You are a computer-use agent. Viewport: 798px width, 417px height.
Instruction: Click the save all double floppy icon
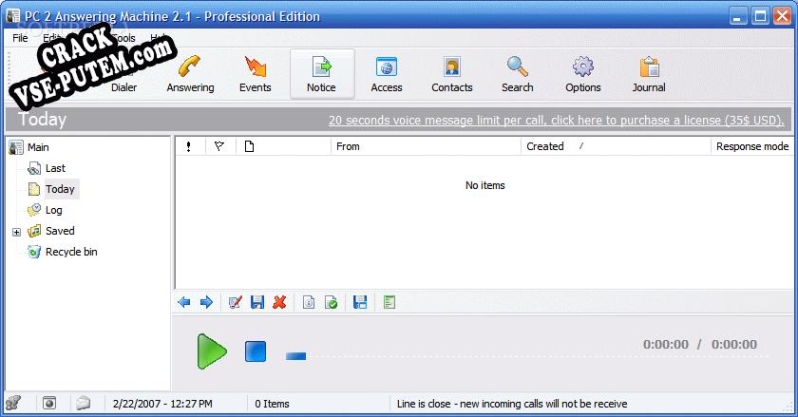(x=360, y=302)
